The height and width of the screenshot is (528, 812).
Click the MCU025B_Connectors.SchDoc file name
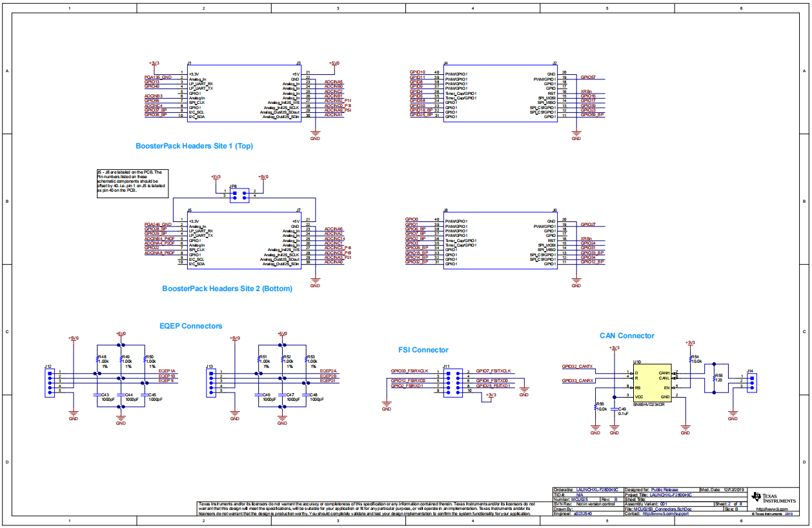(x=664, y=509)
